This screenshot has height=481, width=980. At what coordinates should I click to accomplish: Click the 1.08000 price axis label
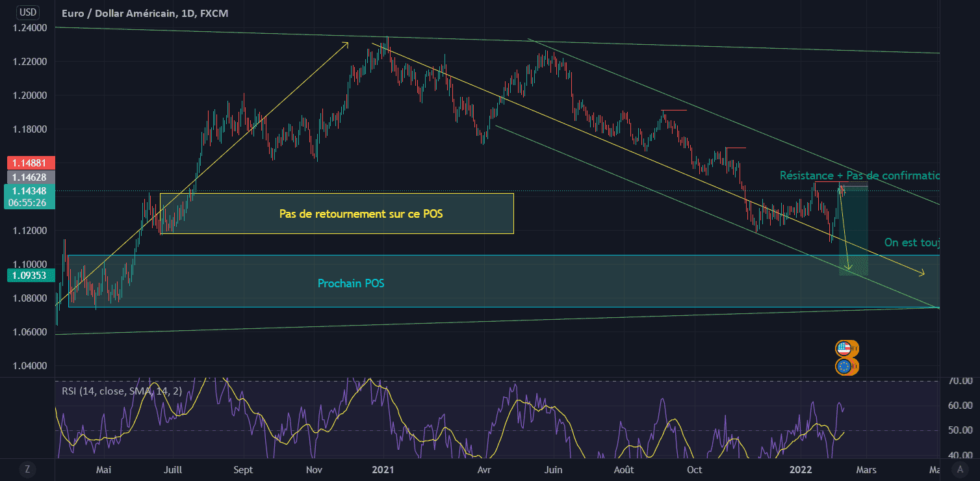tap(29, 298)
